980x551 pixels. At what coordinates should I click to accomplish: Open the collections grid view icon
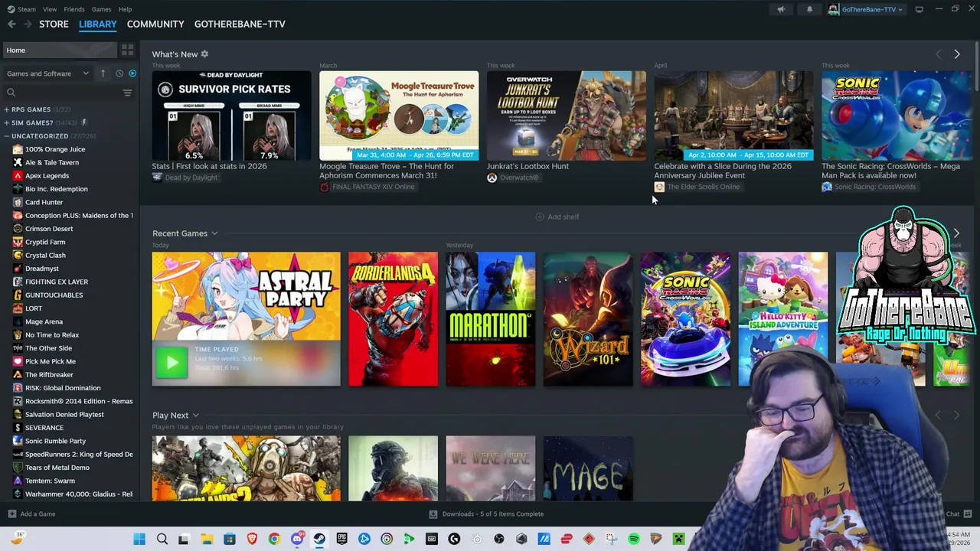tap(127, 50)
